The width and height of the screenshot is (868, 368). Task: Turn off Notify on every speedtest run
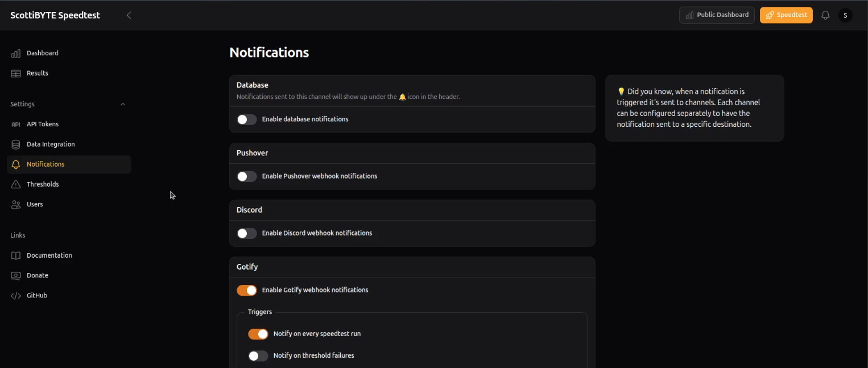258,334
